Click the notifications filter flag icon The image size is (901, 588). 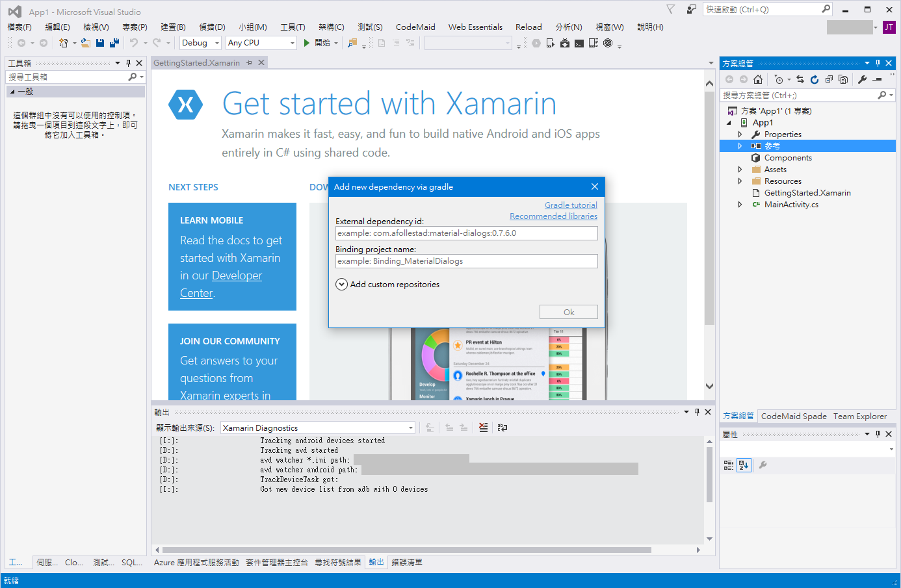coord(671,9)
